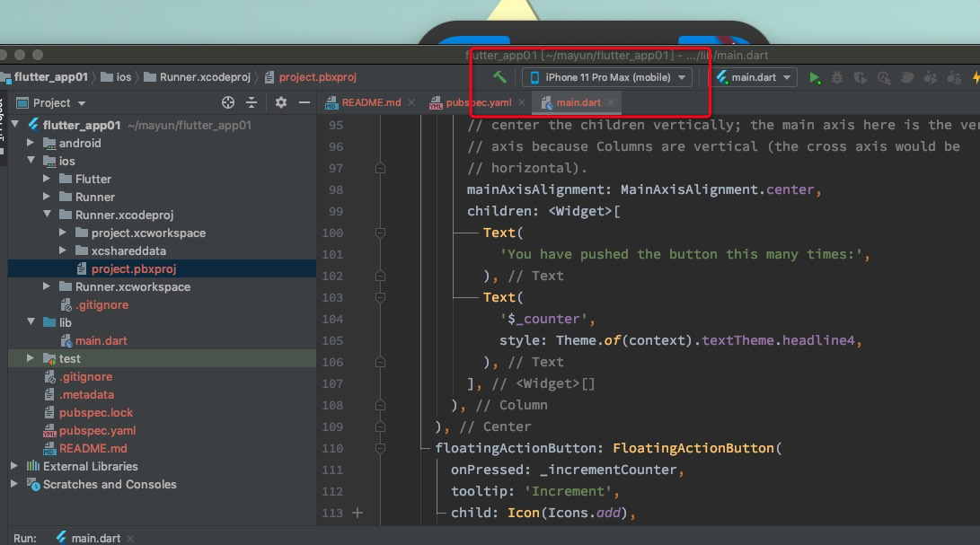Collapse the lib folder arrow
The height and width of the screenshot is (545, 980).
[31, 321]
